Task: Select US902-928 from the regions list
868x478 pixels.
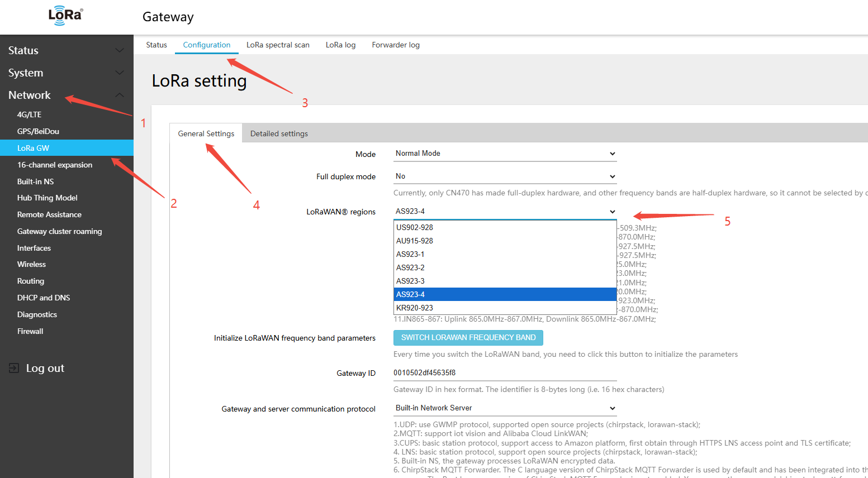Action: tap(415, 227)
